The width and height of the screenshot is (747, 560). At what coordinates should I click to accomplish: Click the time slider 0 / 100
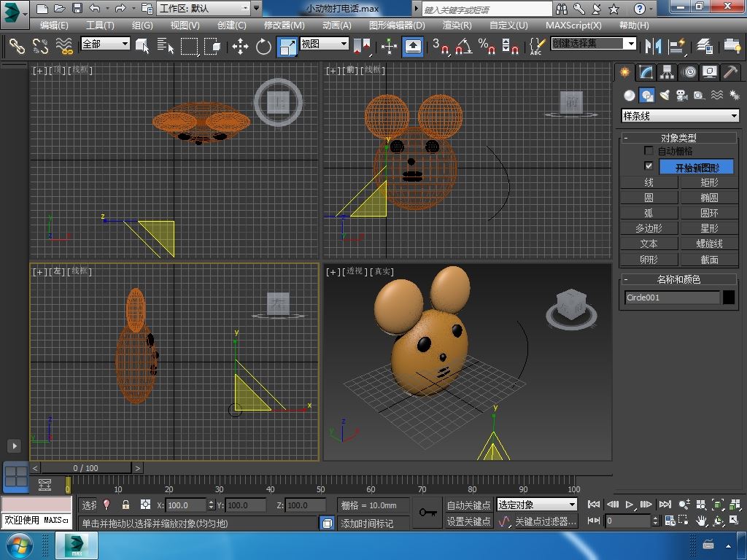[x=86, y=468]
